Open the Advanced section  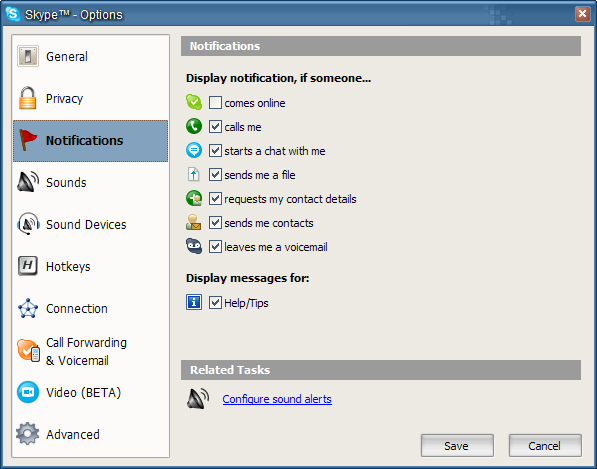90,434
